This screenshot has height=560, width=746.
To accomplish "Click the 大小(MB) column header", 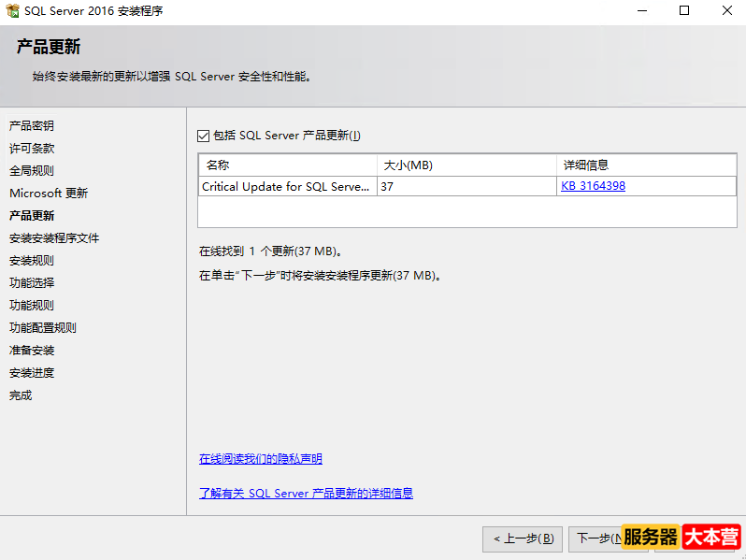I will (x=466, y=165).
